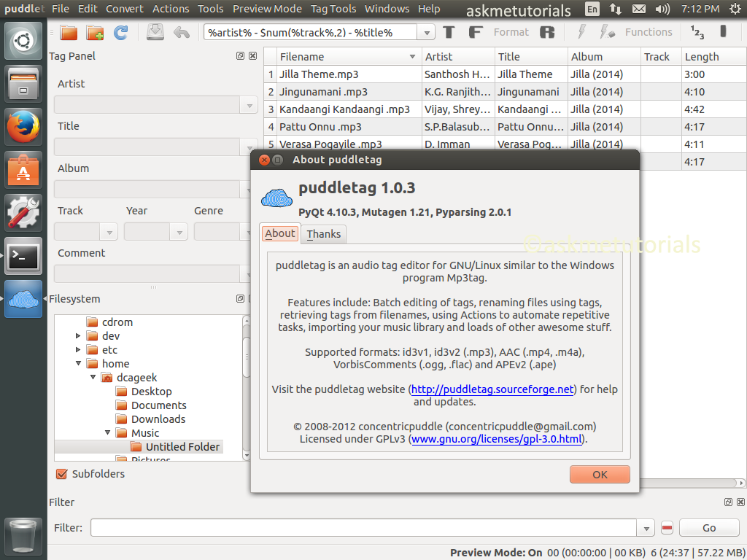Image resolution: width=747 pixels, height=560 pixels.
Task: Sort by the Length column header
Action: [x=713, y=57]
